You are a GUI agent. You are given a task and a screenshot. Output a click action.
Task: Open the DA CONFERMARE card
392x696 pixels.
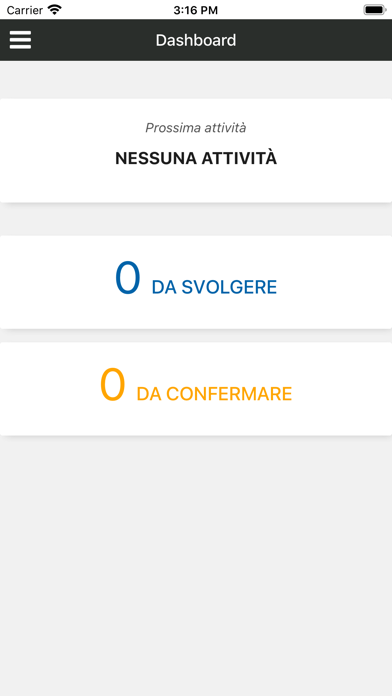[x=196, y=389]
